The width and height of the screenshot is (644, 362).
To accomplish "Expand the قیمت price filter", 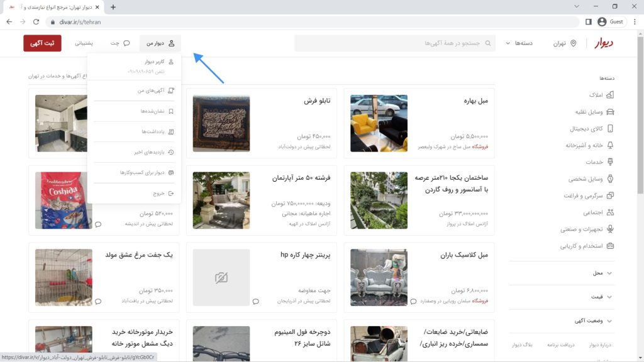I will (x=562, y=297).
